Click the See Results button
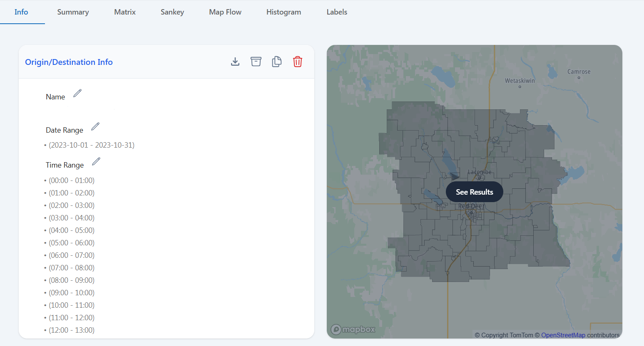 [475, 192]
